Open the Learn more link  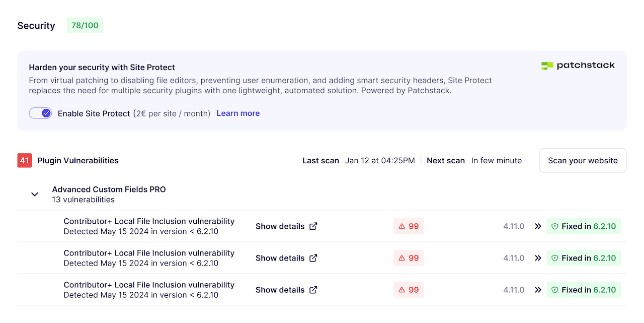click(238, 113)
